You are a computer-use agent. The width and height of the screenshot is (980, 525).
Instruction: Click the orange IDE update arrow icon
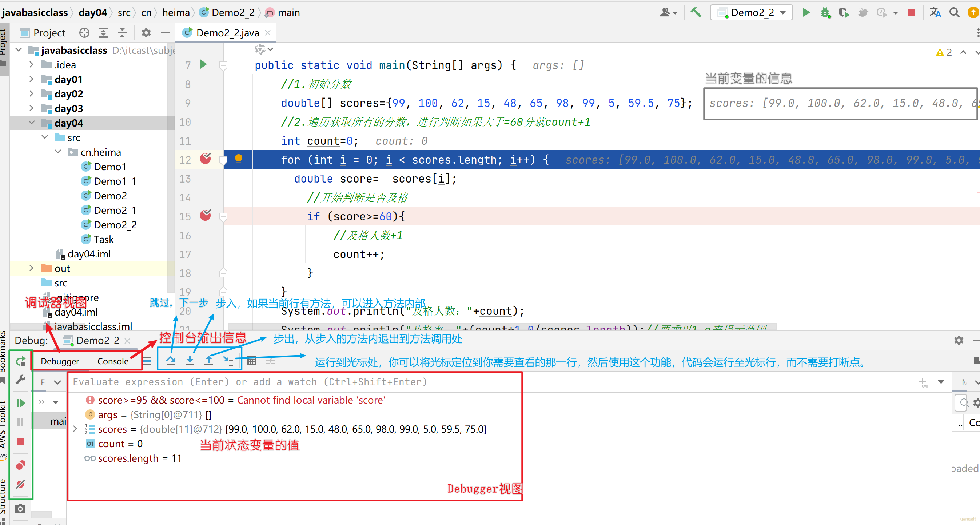pos(973,13)
